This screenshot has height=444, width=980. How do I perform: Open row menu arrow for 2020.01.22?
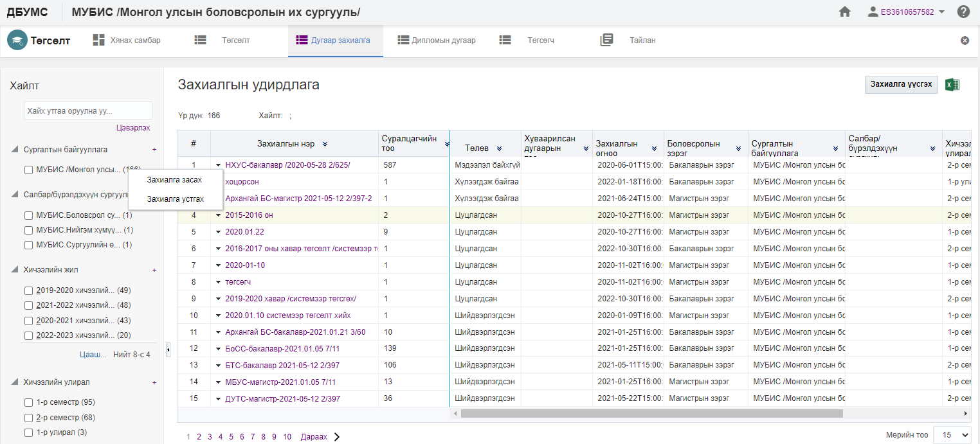coord(219,232)
